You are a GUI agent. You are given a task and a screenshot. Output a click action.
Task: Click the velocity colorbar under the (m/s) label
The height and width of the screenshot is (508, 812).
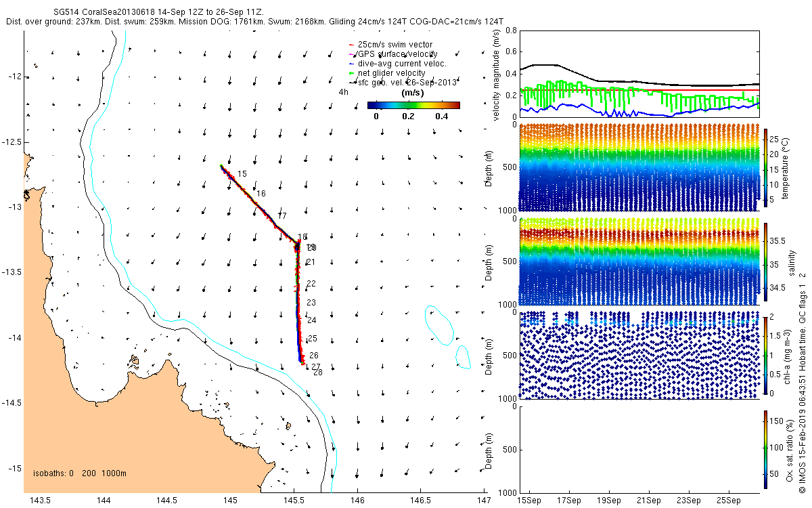coord(413,105)
